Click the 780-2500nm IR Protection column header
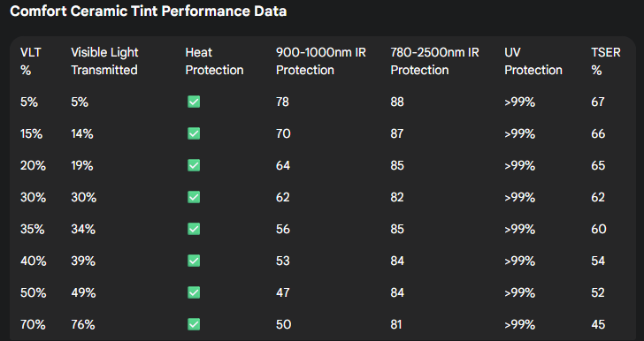 click(x=434, y=61)
